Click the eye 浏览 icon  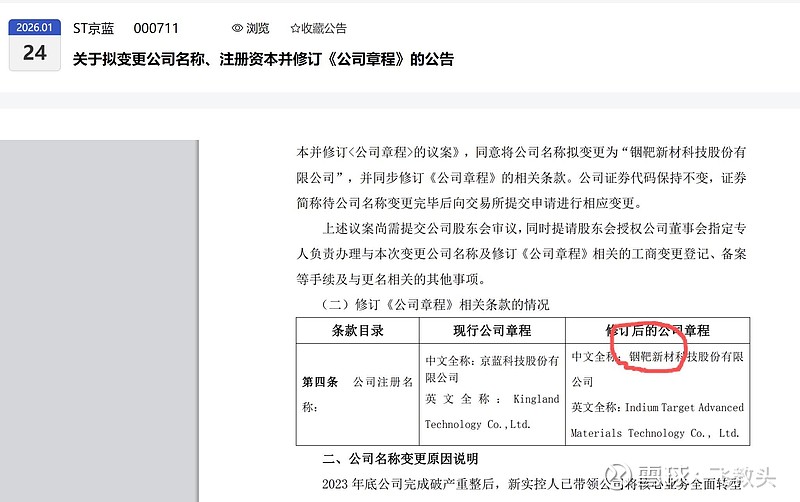click(237, 28)
